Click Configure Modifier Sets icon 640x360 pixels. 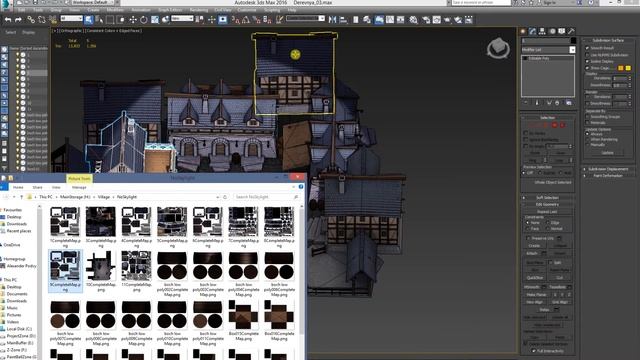(569, 103)
